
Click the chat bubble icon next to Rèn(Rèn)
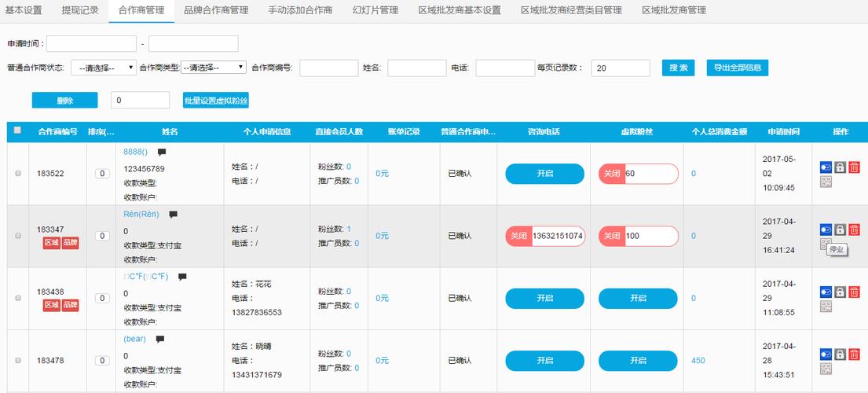coord(174,215)
